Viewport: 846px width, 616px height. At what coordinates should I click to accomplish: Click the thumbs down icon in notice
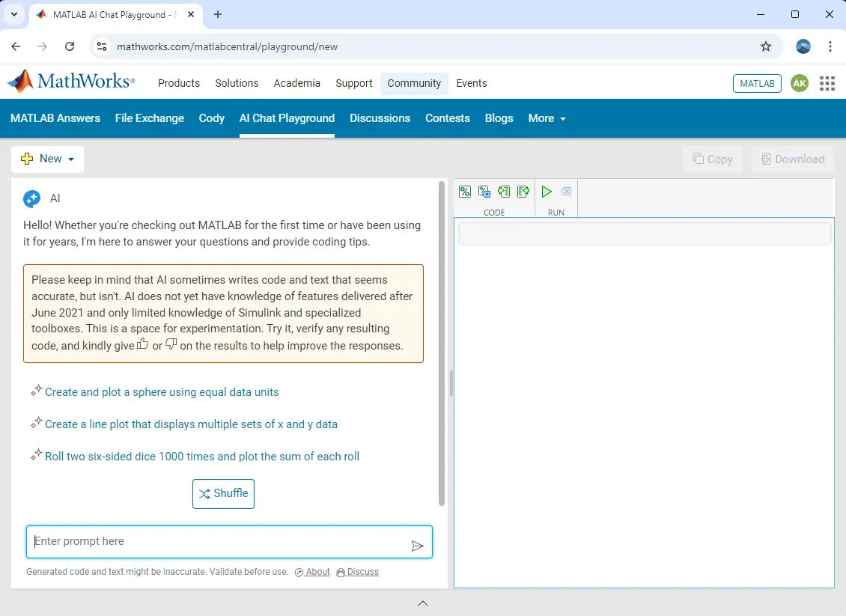point(171,344)
